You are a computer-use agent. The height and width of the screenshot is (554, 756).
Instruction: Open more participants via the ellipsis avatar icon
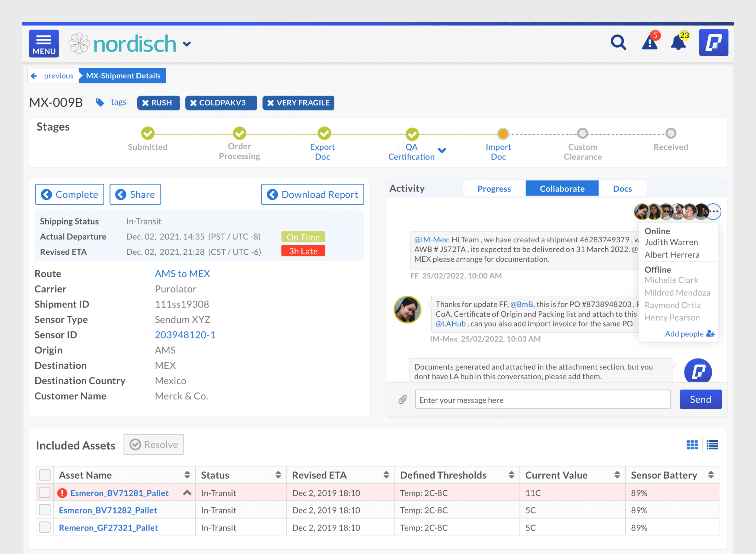tap(714, 212)
